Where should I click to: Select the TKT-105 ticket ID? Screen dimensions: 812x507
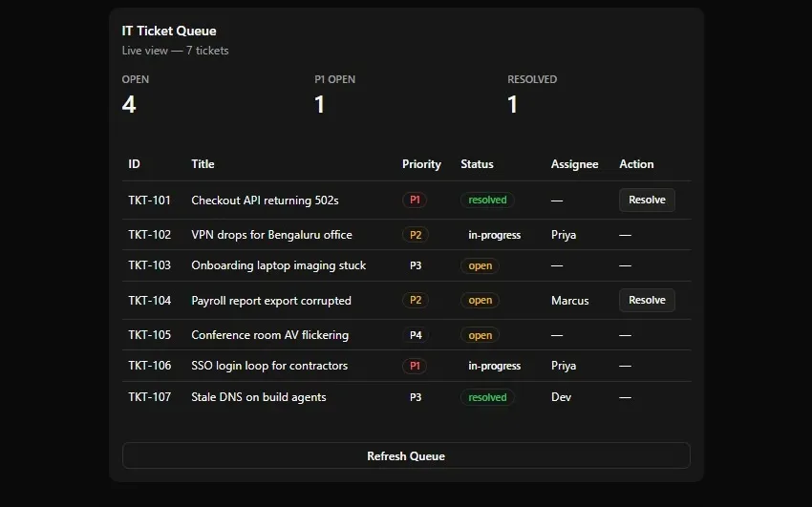[x=149, y=335]
